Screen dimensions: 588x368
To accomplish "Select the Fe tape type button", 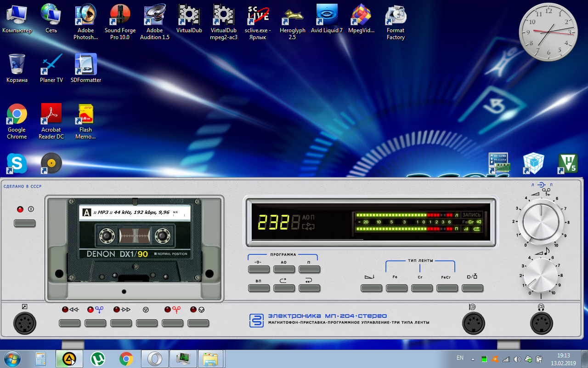I will click(x=397, y=288).
